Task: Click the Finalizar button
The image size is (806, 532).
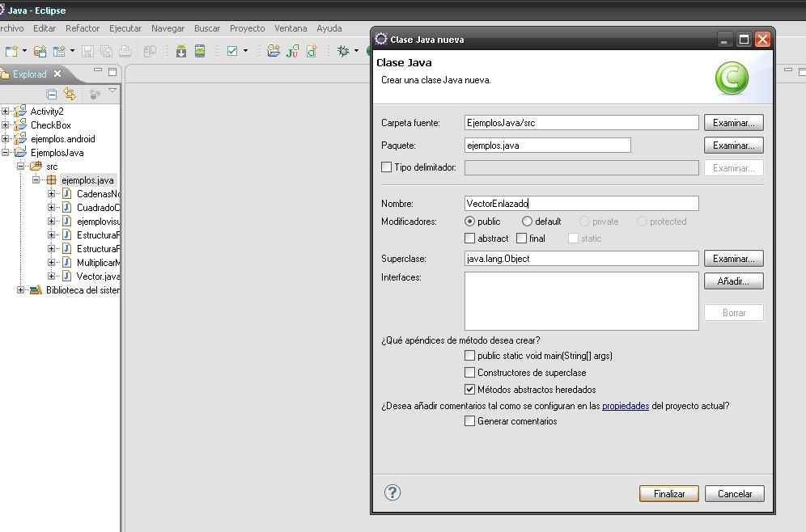Action: [668, 493]
